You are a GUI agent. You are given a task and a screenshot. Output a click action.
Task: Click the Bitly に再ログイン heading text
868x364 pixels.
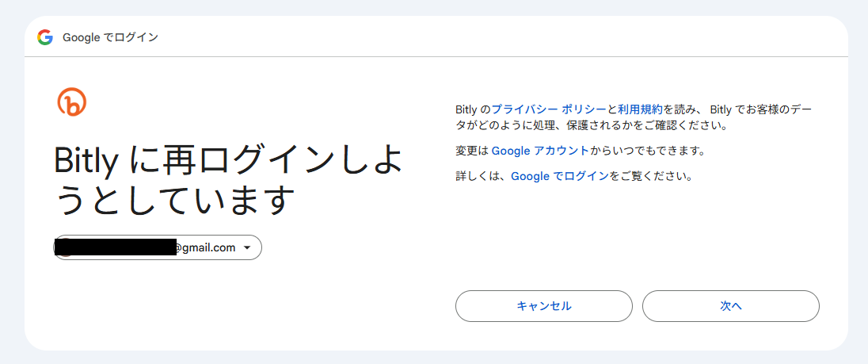[228, 162]
